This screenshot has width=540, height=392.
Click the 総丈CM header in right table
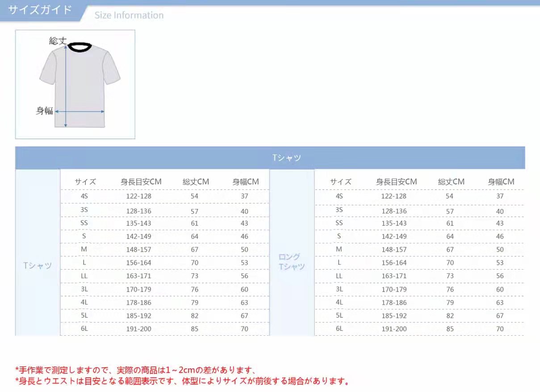coord(451,182)
